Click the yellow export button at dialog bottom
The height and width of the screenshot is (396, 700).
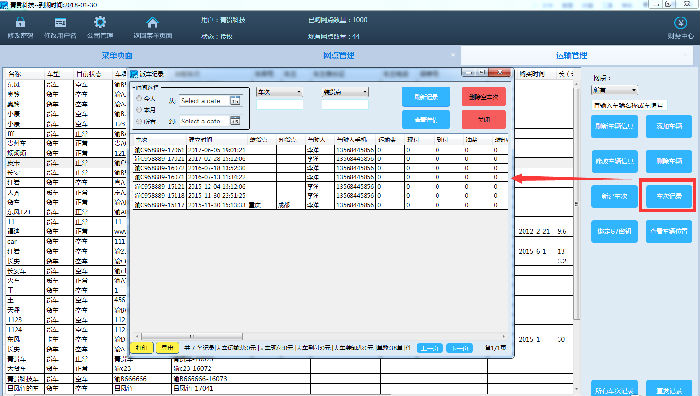167,347
